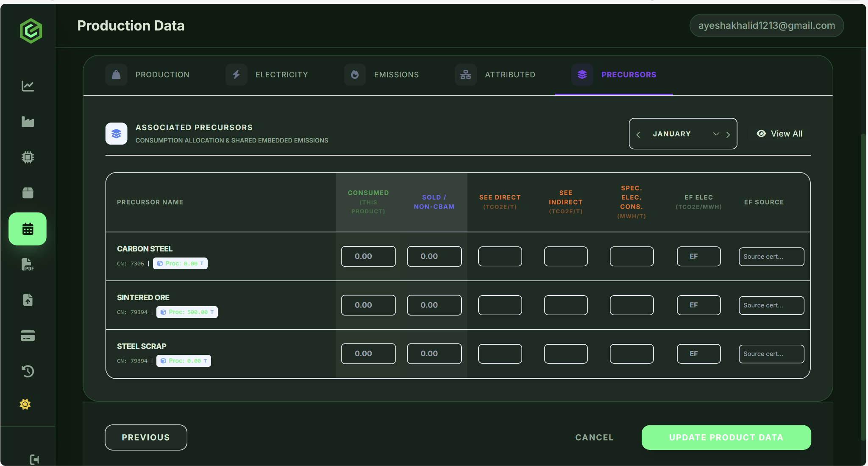Viewport: 868px width, 466px height.
Task: Switch to the Emissions tab
Action: [381, 75]
